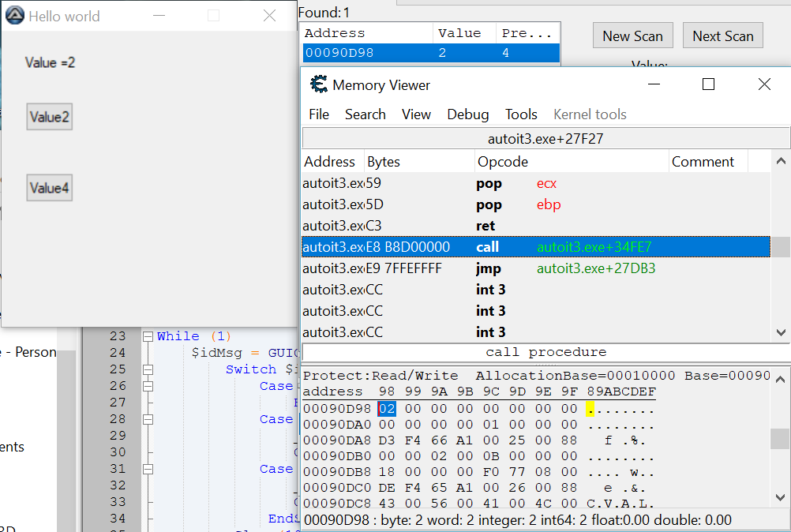Collapse the Case fold at line 26
Screen dimensions: 791x532
pyautogui.click(x=148, y=386)
